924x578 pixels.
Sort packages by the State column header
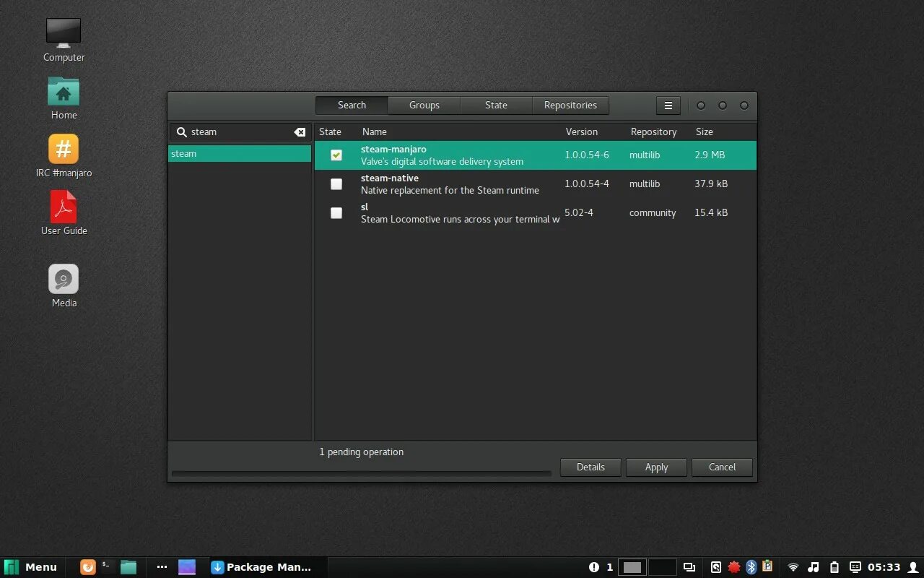tap(330, 132)
